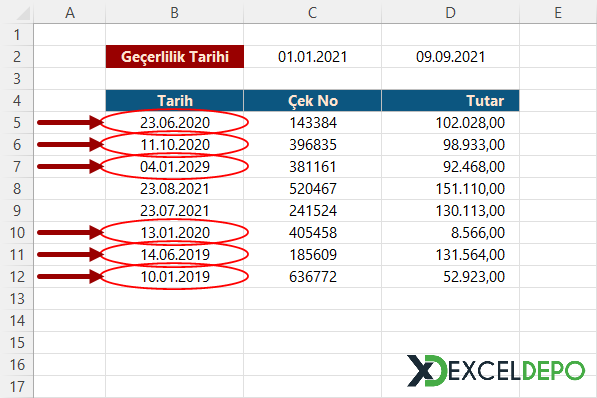The width and height of the screenshot is (597, 398).
Task: Click the end date 09.09.2021 cell
Action: coord(450,57)
